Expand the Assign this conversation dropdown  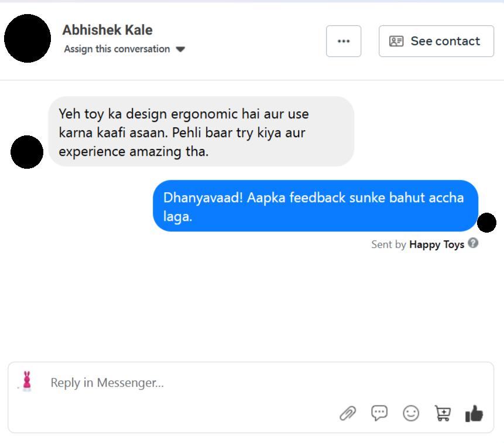tap(180, 49)
